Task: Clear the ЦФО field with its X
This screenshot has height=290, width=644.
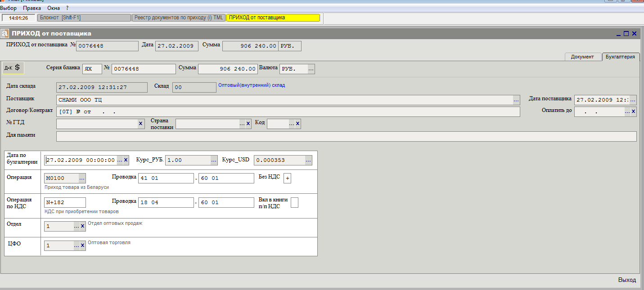Action: tap(82, 245)
